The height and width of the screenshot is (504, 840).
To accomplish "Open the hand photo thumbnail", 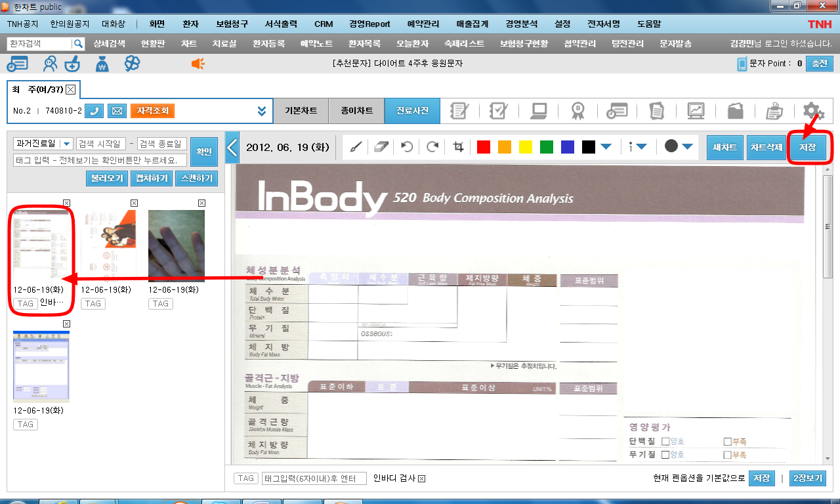I will pyautogui.click(x=177, y=246).
